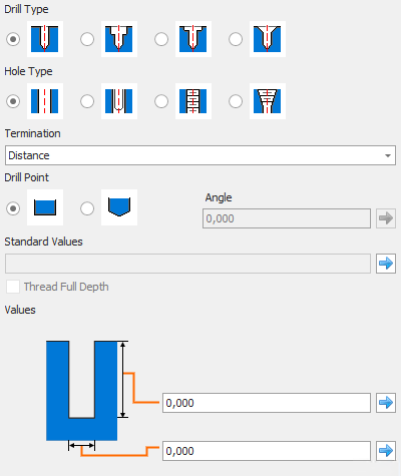The image size is (401, 476).
Task: Open arrow menu beside hole depth value
Action: pos(386,403)
